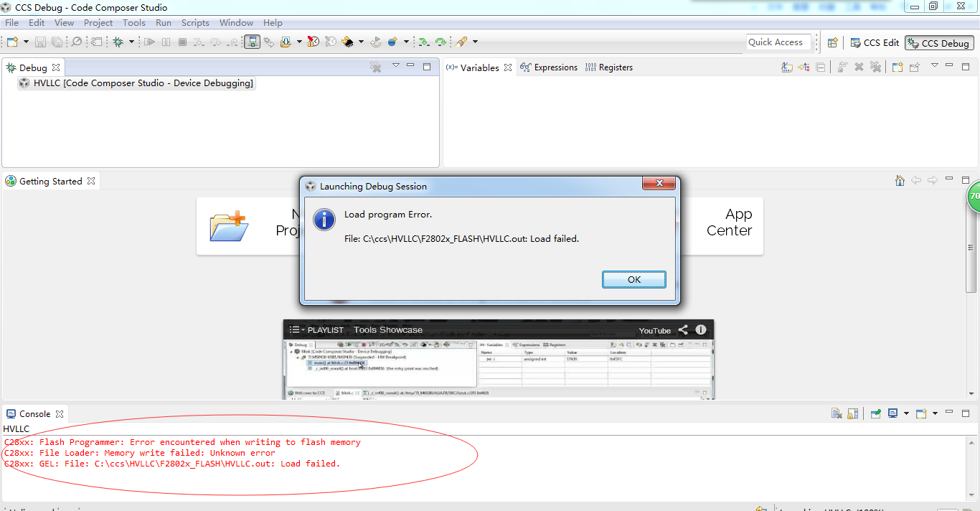Click the Save All icon
The width and height of the screenshot is (980, 511).
point(57,42)
